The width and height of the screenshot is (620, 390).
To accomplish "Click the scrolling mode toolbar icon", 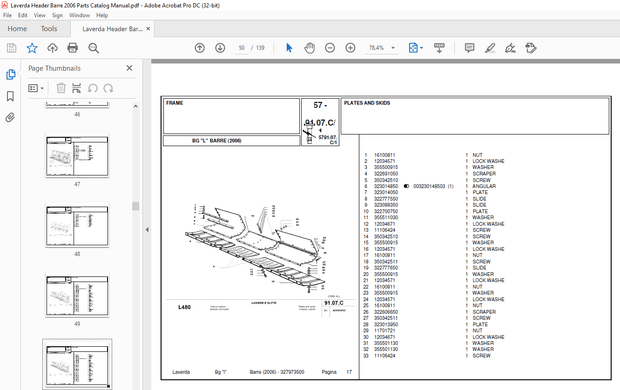I will (439, 48).
